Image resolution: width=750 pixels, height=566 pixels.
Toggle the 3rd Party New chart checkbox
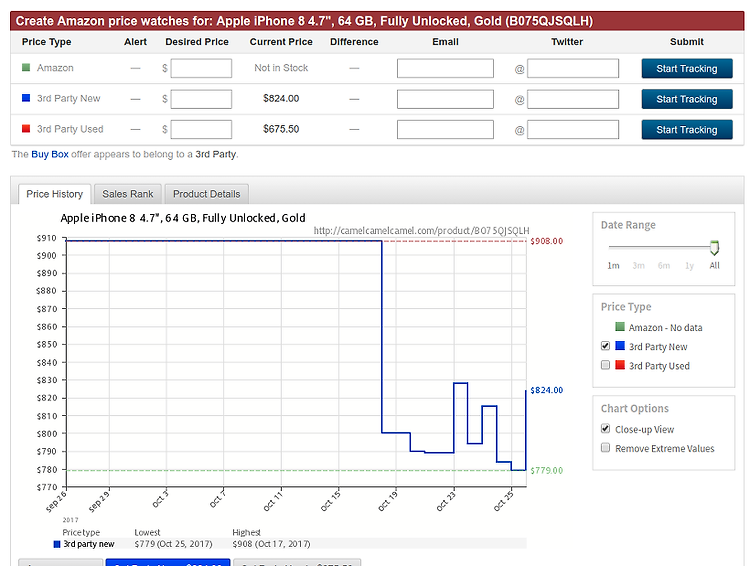pyautogui.click(x=606, y=346)
